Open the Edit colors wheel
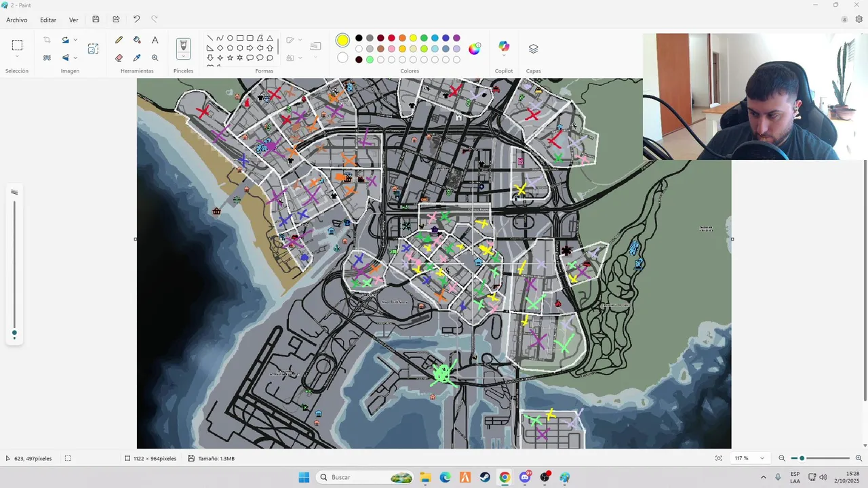This screenshot has width=868, height=488. click(475, 48)
